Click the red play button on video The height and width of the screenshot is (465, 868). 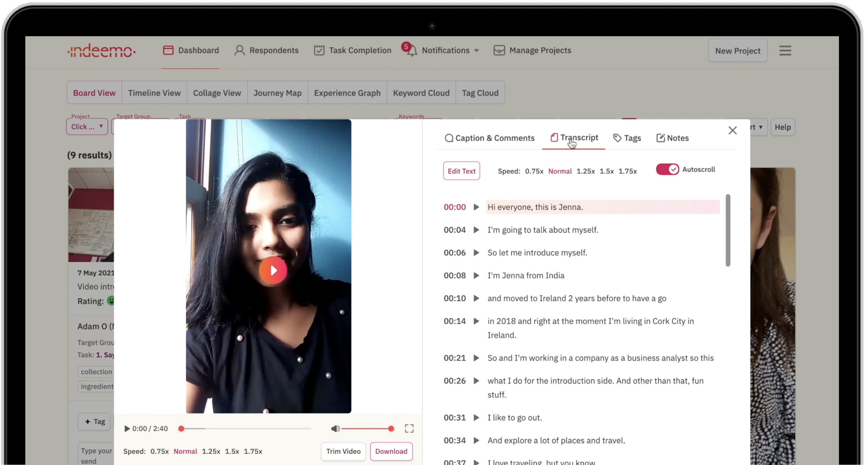273,270
